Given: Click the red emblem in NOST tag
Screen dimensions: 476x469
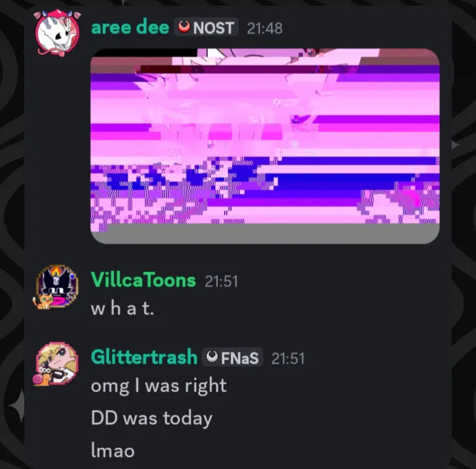Looking at the screenshot, I should tap(184, 27).
